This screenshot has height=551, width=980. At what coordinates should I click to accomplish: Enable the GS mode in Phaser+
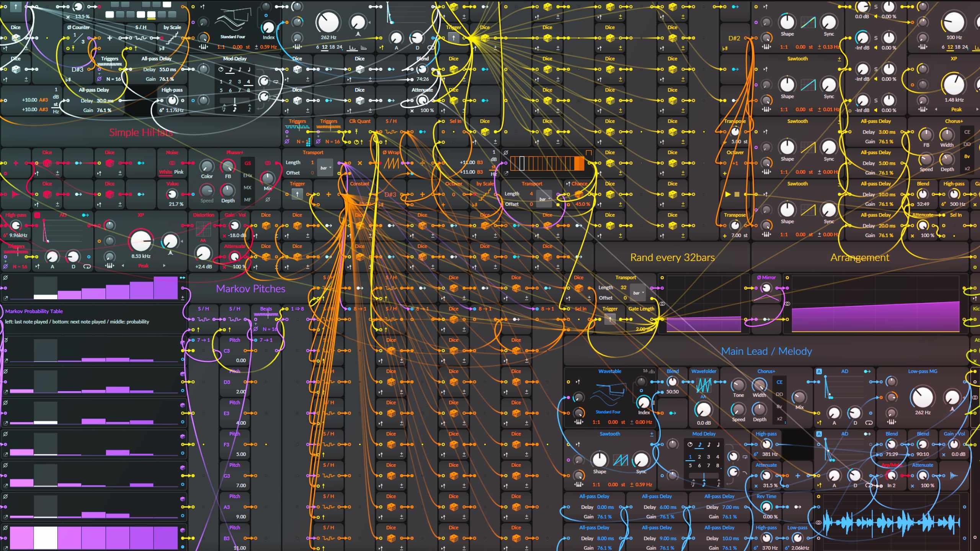tap(248, 163)
